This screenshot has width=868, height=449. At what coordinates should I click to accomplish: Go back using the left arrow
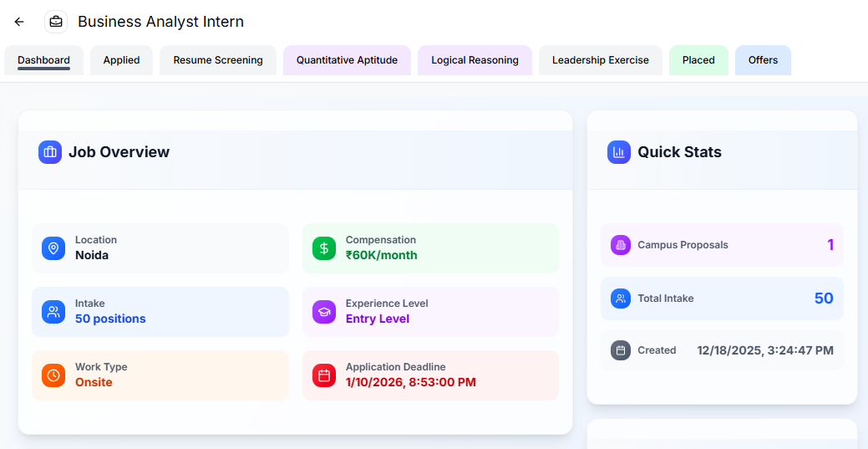point(19,22)
